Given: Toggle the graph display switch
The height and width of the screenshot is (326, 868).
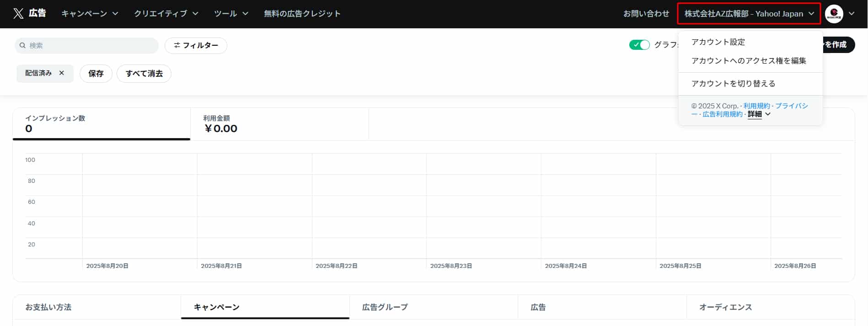Looking at the screenshot, I should click(639, 45).
